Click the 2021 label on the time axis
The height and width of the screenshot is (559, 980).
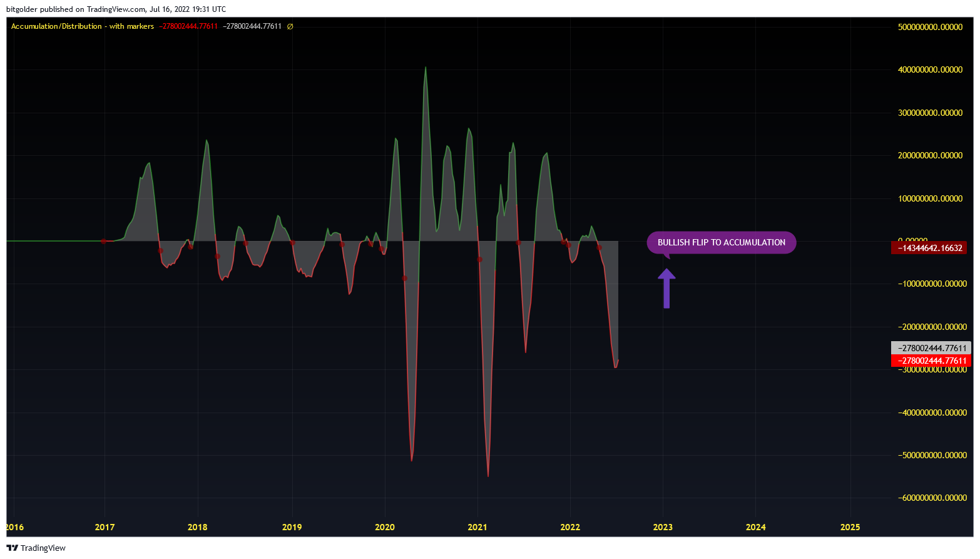coord(477,527)
